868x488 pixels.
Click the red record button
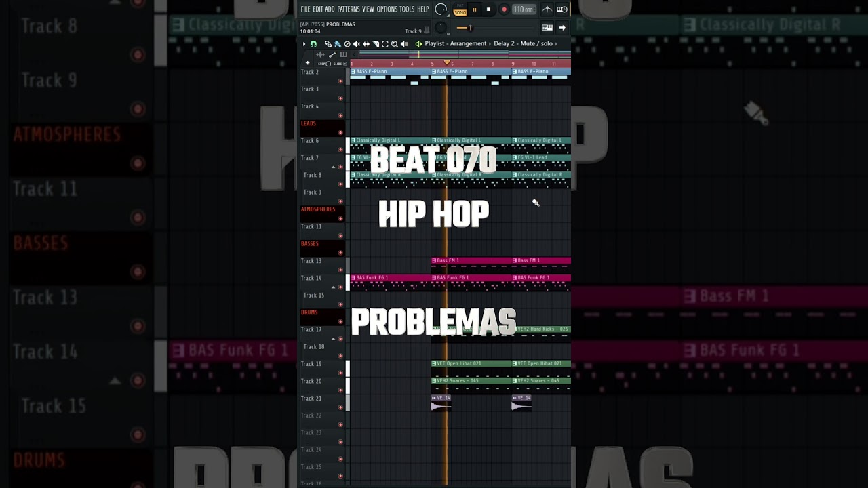tap(504, 9)
